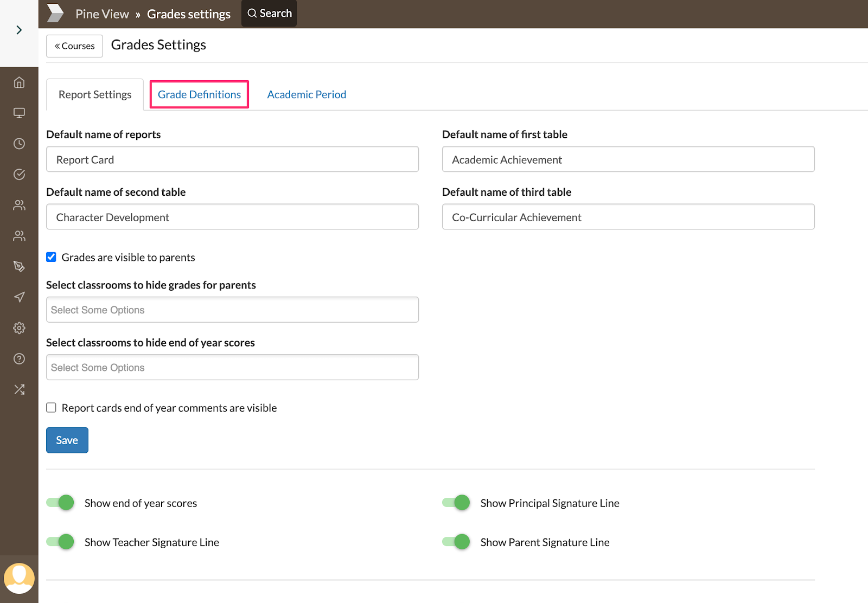This screenshot has height=603, width=868.
Task: Click the app logo in the header
Action: tap(55, 14)
